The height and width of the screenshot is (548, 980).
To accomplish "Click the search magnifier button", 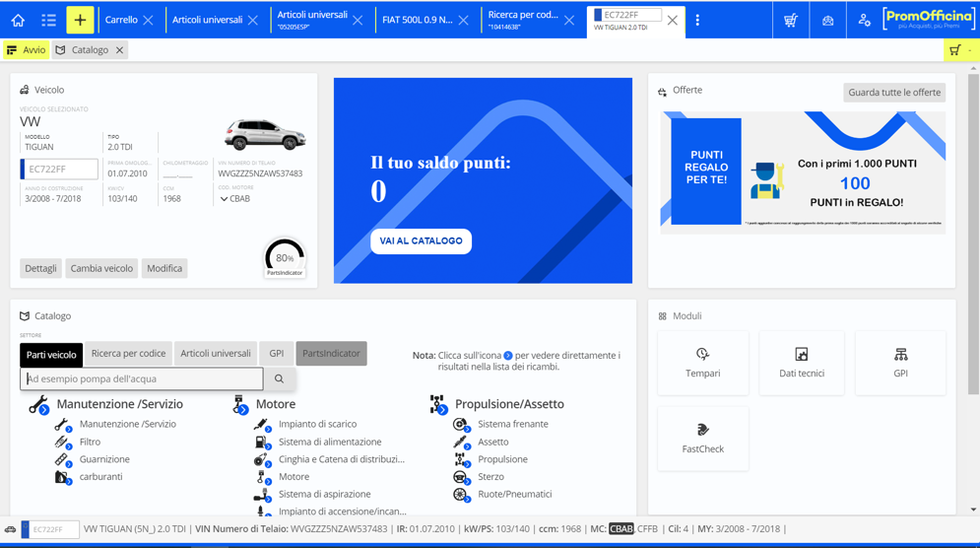I will click(x=279, y=378).
